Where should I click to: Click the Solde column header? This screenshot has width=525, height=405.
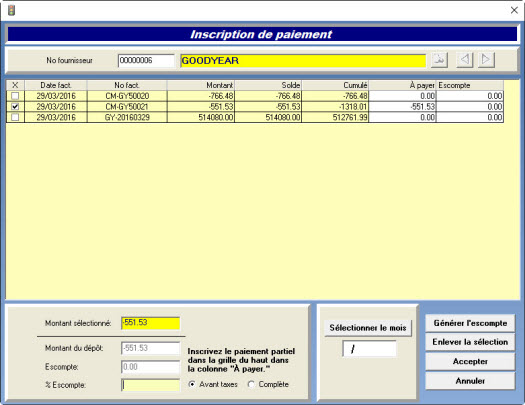point(268,85)
